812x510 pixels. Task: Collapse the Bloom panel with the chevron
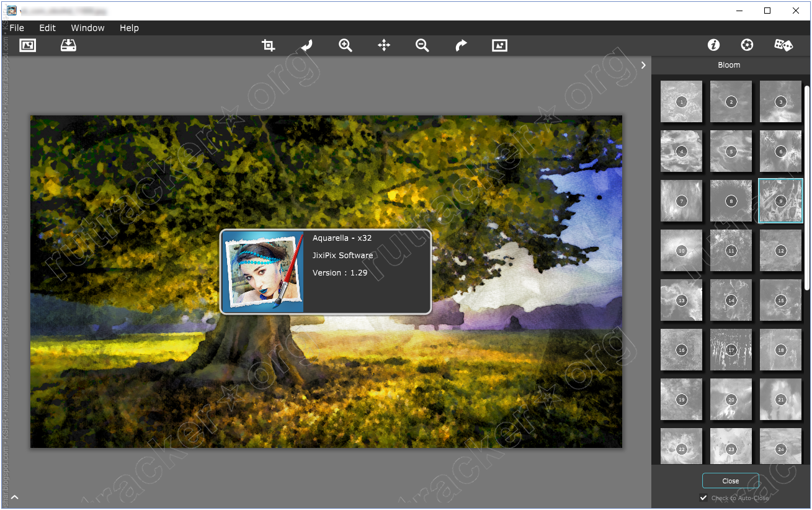point(643,65)
